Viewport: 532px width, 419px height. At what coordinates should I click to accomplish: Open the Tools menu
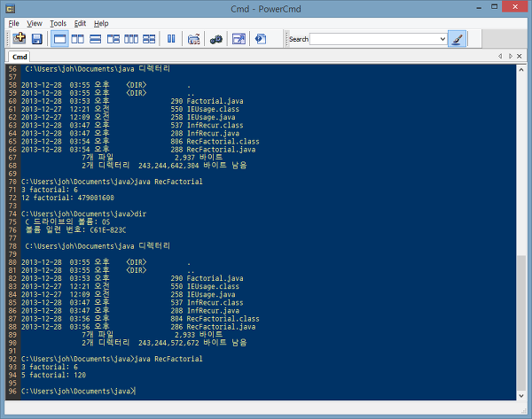(58, 23)
